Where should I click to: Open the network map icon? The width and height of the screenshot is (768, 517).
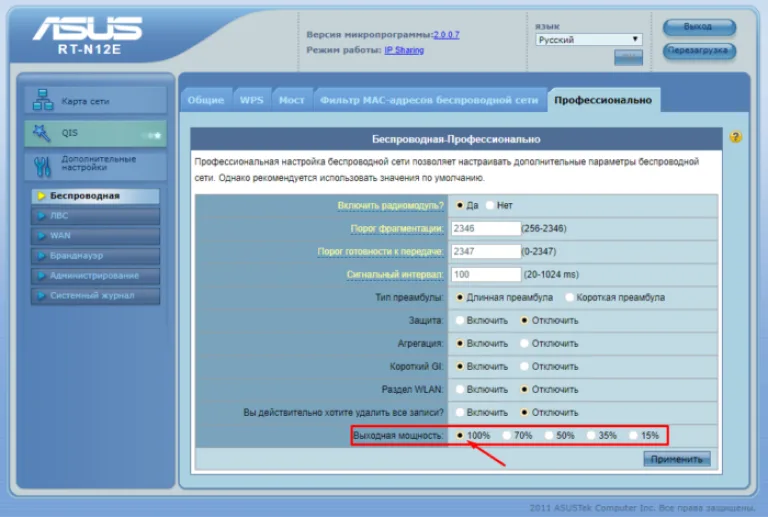coord(43,100)
